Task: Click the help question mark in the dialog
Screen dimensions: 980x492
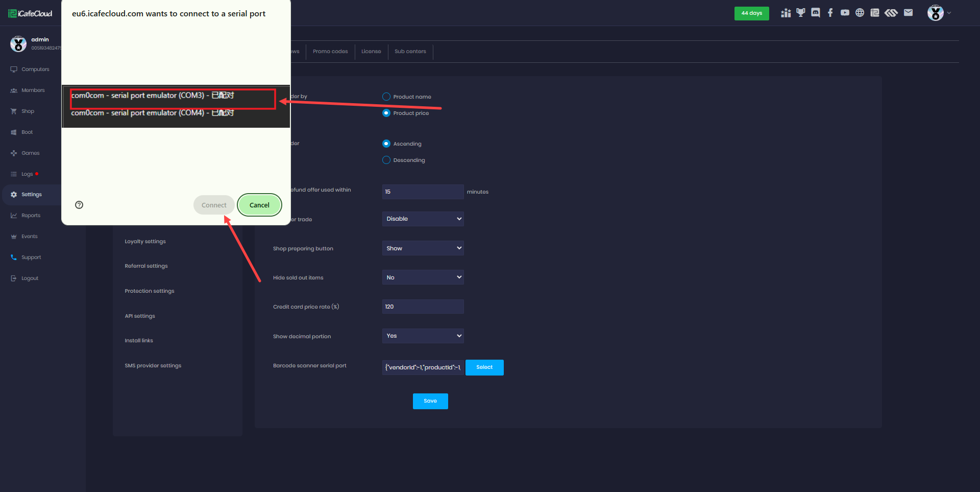Action: 79,205
